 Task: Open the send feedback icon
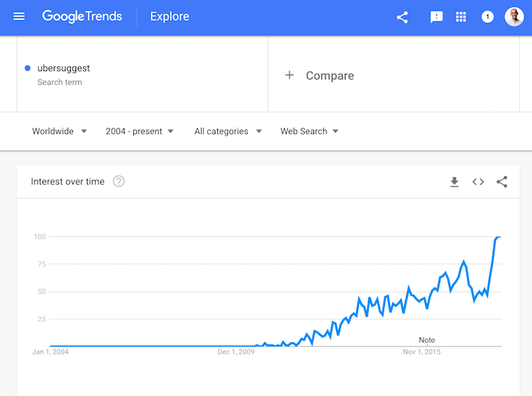437,17
